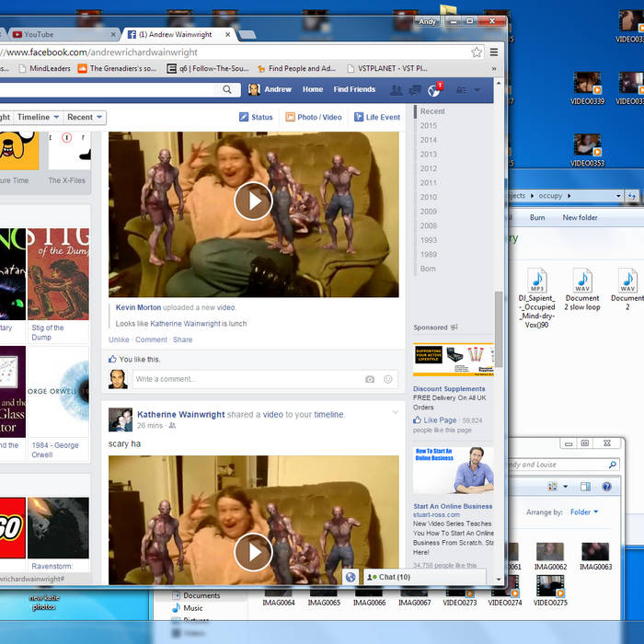The width and height of the screenshot is (644, 644).
Task: Click Unlike on Kevin Morton's video
Action: (x=119, y=339)
